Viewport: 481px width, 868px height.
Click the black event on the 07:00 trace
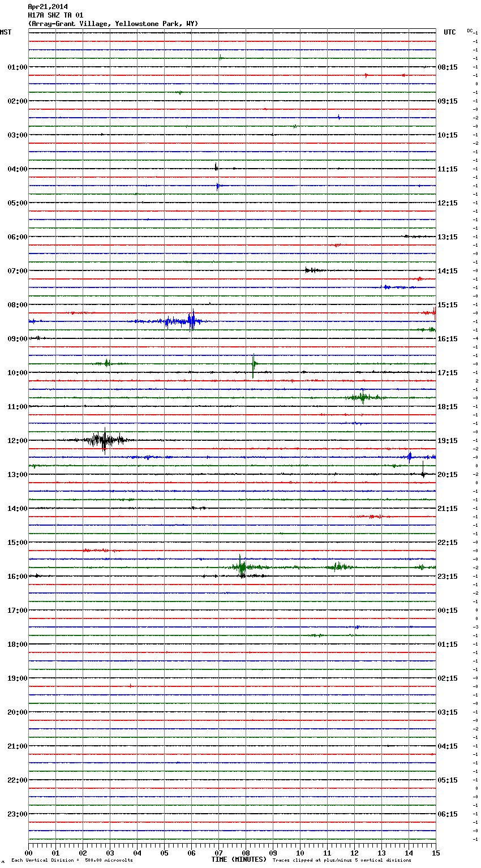point(314,270)
